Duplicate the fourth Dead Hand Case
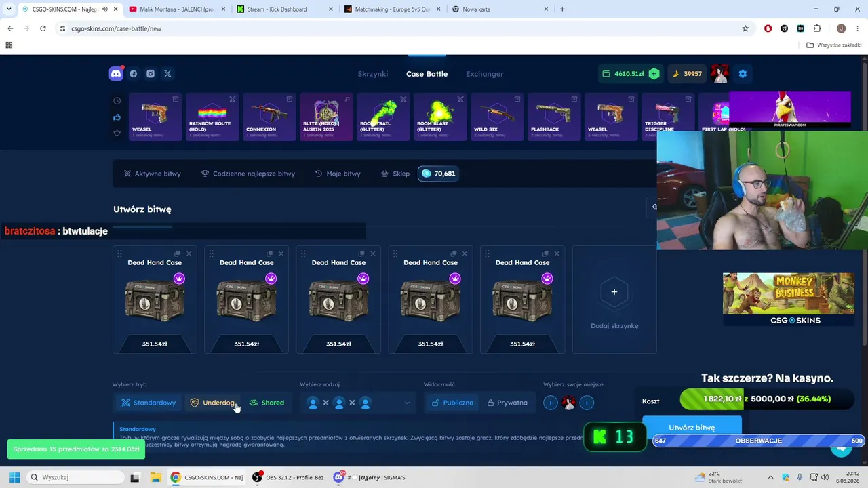The image size is (868, 488). pos(453,253)
